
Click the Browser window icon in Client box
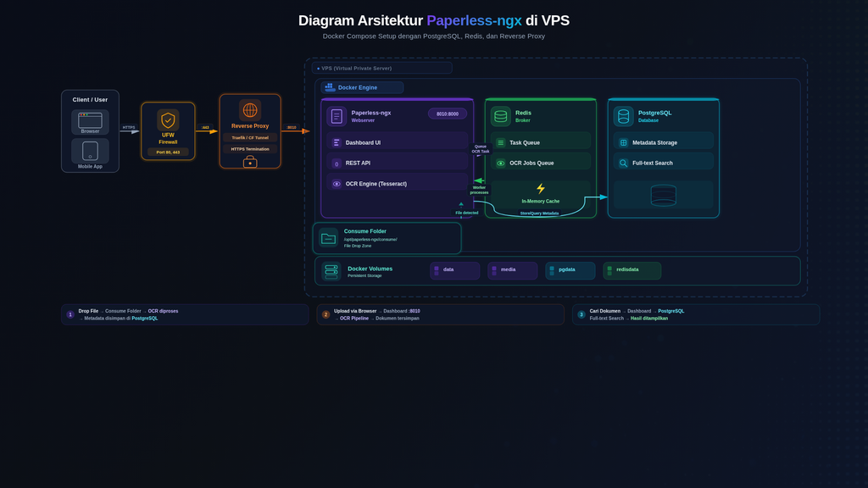pyautogui.click(x=90, y=120)
